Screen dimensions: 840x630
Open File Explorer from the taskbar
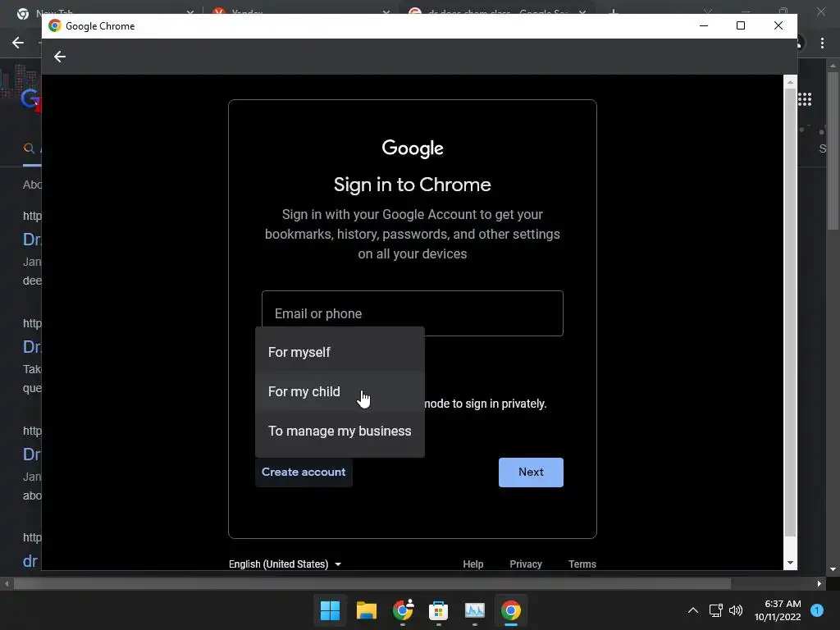click(x=367, y=610)
